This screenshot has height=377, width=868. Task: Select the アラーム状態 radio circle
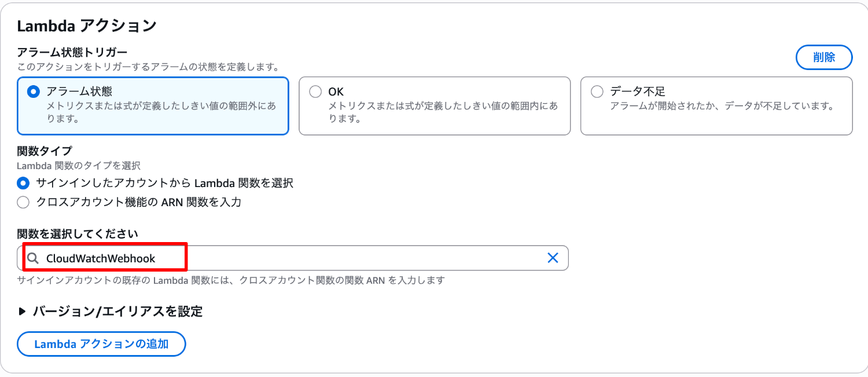34,91
